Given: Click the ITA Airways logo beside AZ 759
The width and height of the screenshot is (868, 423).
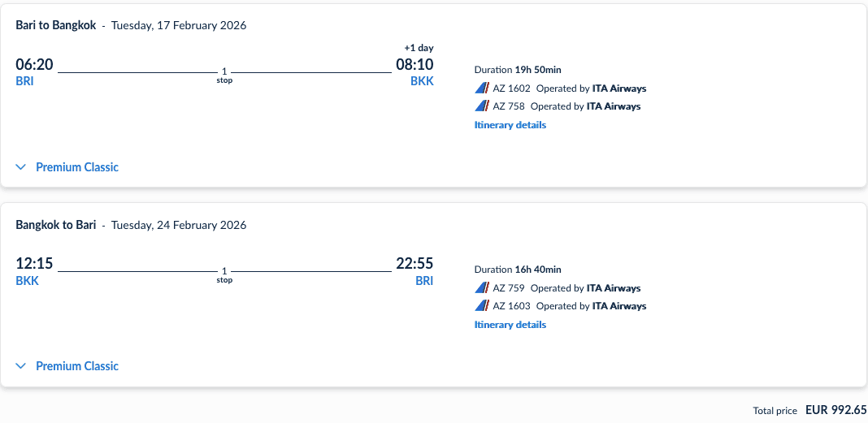Looking at the screenshot, I should tap(481, 288).
